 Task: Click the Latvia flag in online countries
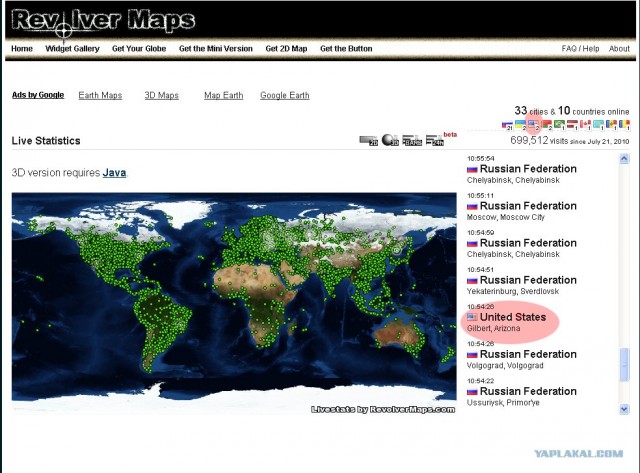click(572, 124)
